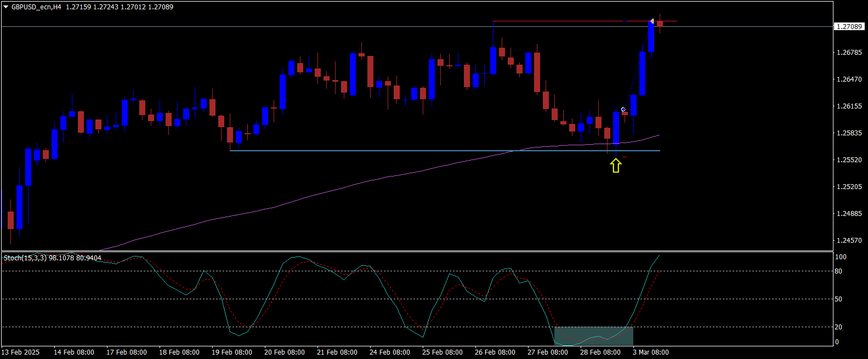Click the 24 Feb 08:00 time label
This screenshot has width=868, height=359.
tap(390, 352)
